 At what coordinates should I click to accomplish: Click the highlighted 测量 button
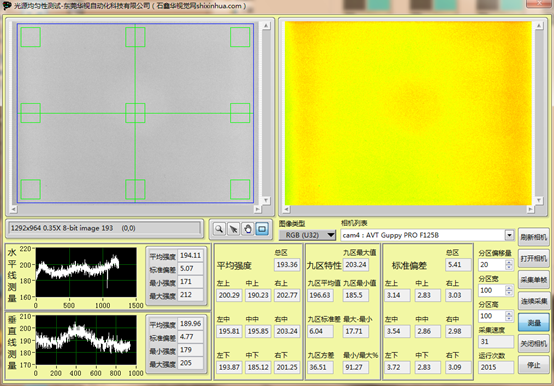point(534,322)
